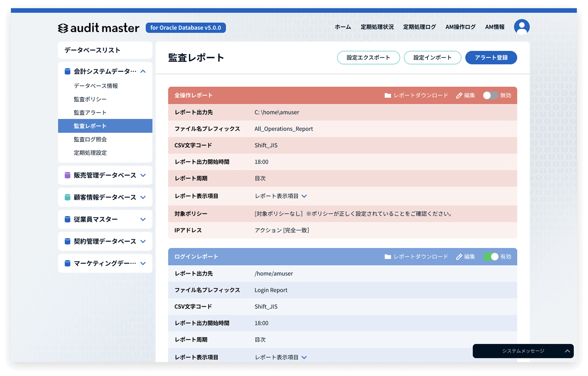The width and height of the screenshot is (588, 376).
Task: Click the 設定インポート button
Action: pyautogui.click(x=432, y=58)
